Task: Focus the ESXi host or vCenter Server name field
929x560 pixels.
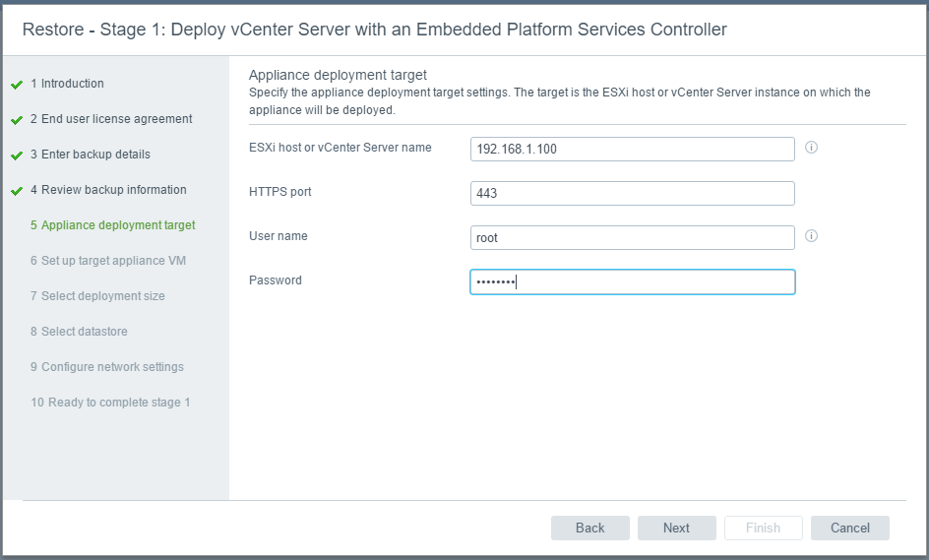Action: point(632,149)
